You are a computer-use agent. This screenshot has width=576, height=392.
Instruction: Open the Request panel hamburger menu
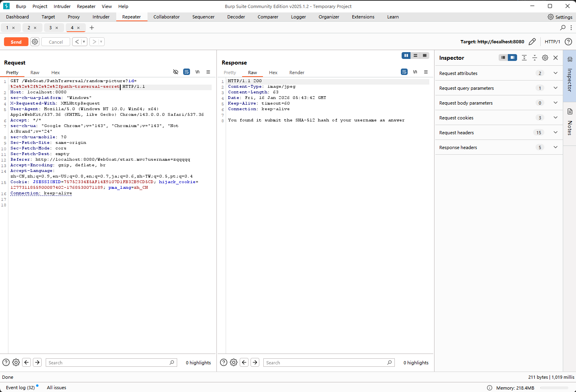[x=208, y=72]
